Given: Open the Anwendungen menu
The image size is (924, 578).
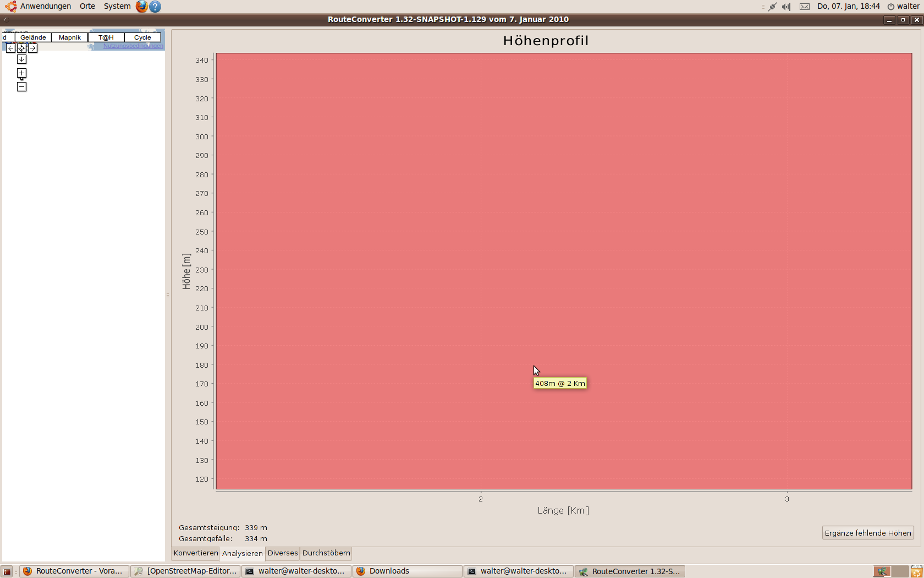Looking at the screenshot, I should 45,7.
